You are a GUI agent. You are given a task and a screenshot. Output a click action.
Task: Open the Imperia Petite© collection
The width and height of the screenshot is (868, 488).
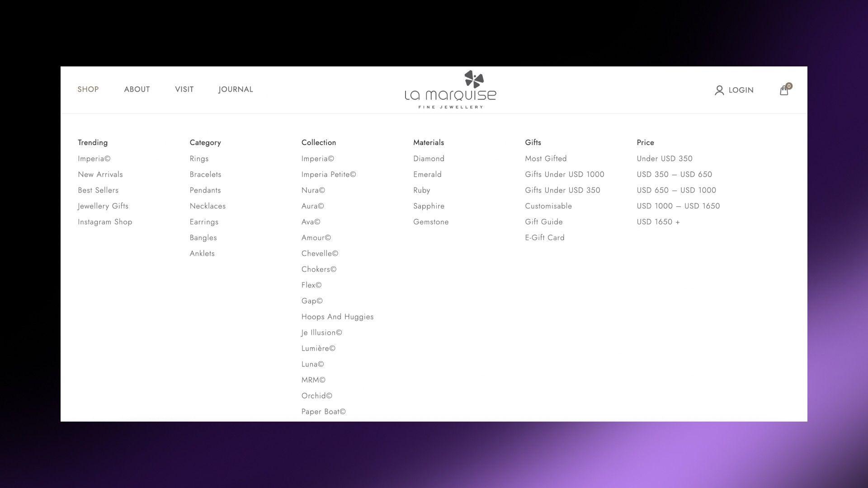[x=329, y=174]
